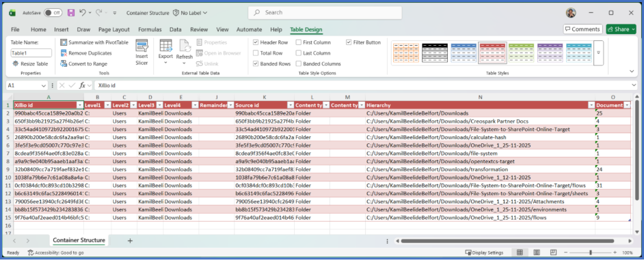The height and width of the screenshot is (260, 644).
Task: Click Remove Duplicates
Action: pyautogui.click(x=86, y=53)
